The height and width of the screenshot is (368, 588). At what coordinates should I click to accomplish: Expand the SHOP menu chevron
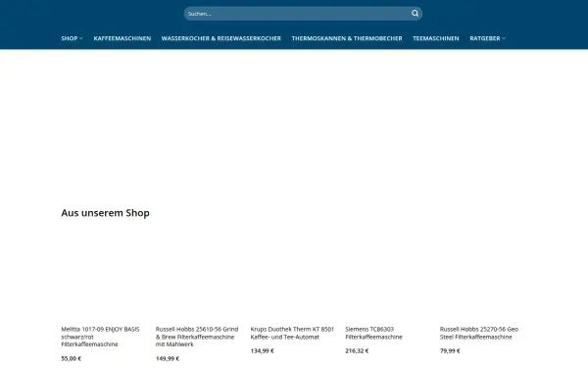81,38
